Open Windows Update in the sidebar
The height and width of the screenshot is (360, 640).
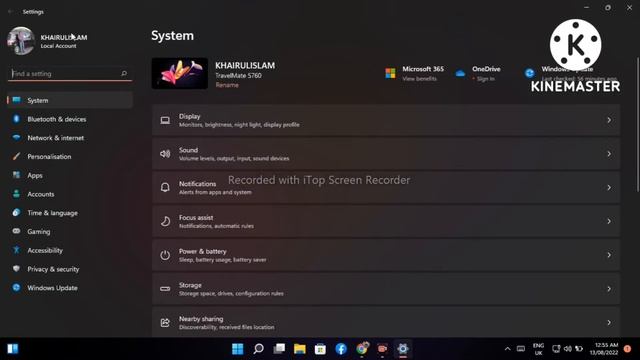[x=70, y=288]
